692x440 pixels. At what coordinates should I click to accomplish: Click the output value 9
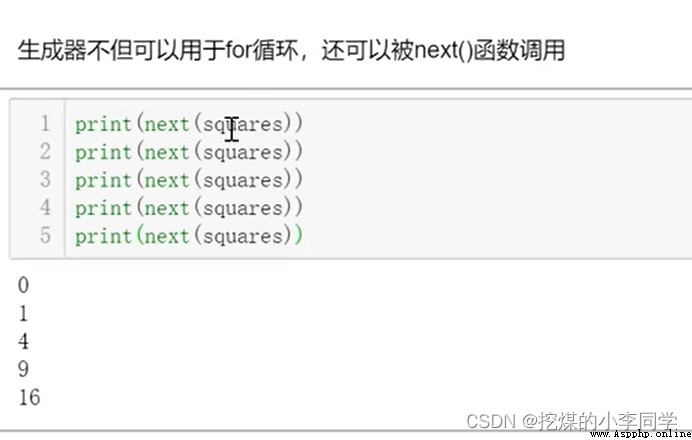click(x=23, y=369)
